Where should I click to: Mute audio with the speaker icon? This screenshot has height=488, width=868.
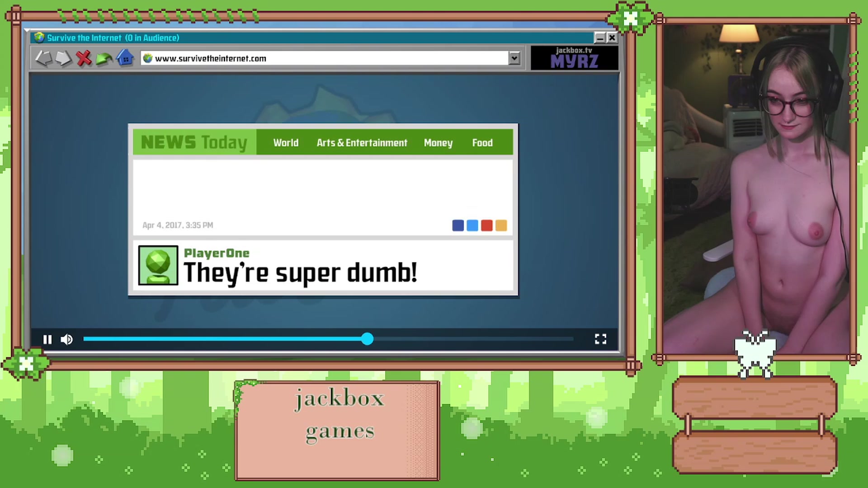pos(66,339)
